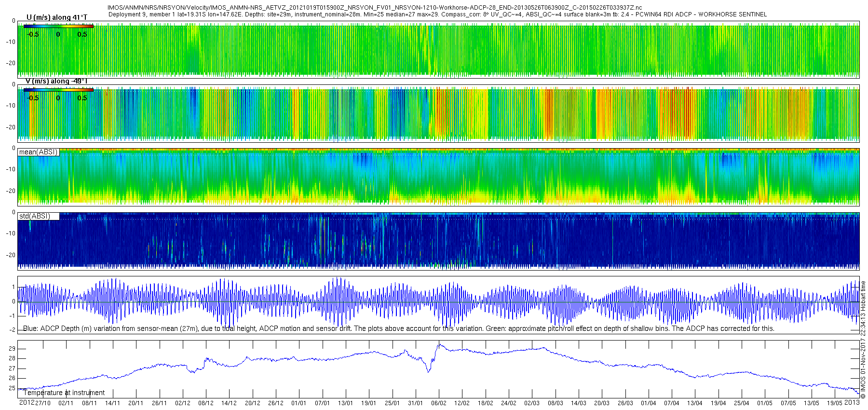The width and height of the screenshot is (868, 410).
Task: Click the U velocity colorbar
Action: [58, 26]
